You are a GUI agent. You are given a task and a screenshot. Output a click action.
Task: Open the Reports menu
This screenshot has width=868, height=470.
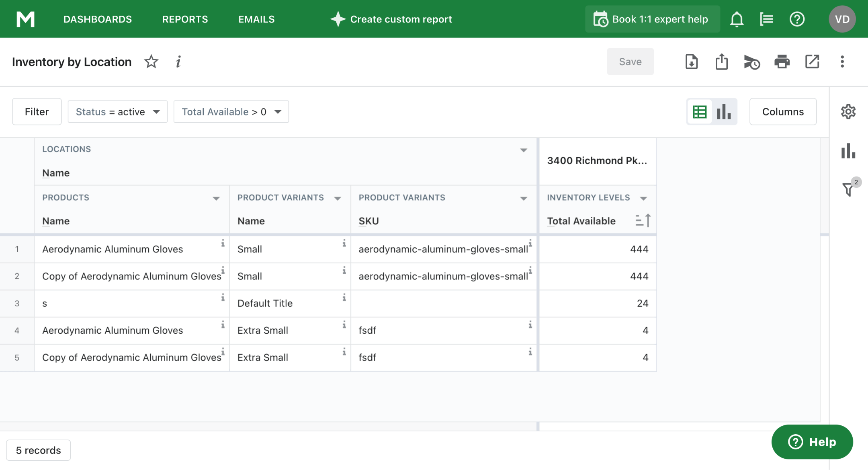185,19
